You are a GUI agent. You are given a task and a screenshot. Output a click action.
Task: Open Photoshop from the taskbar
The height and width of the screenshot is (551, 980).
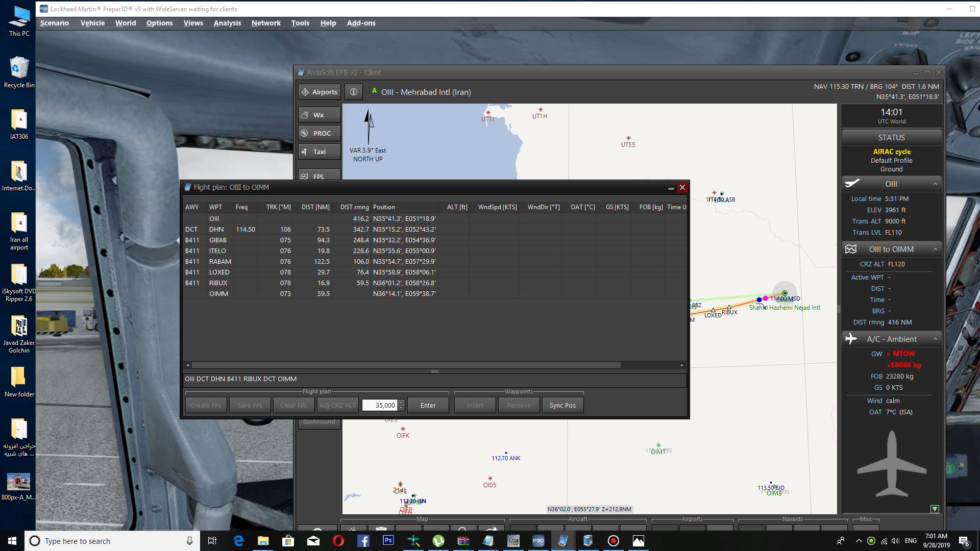click(388, 541)
